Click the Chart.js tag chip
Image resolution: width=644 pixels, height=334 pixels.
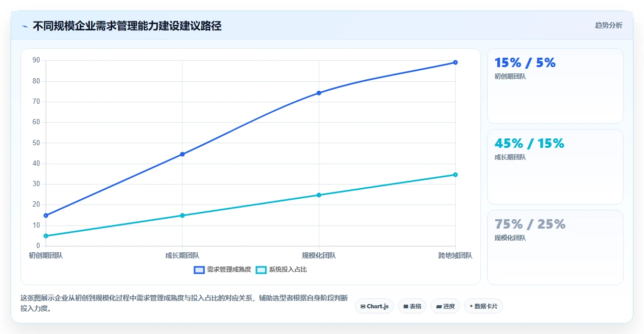pos(374,306)
